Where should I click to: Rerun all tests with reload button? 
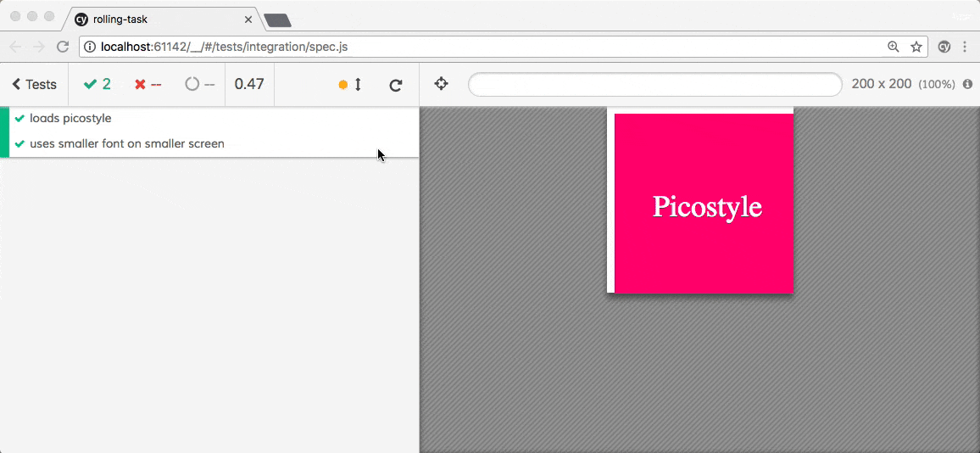click(396, 85)
